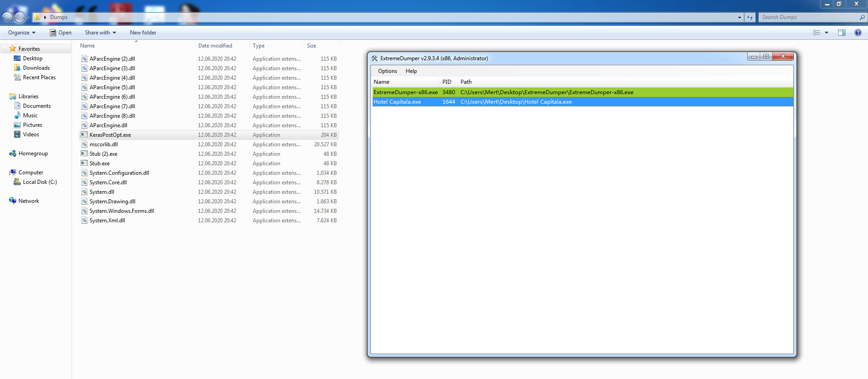The height and width of the screenshot is (379, 868).
Task: Open Recent Places in the navigation pane
Action: (x=39, y=77)
